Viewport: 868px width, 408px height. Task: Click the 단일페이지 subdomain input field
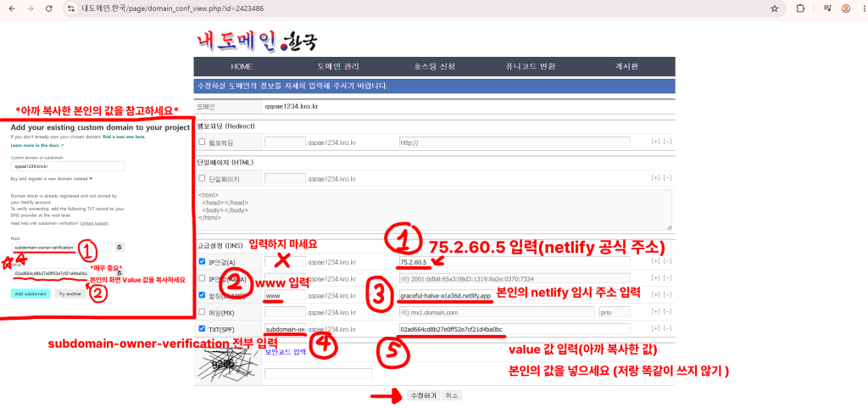(285, 178)
